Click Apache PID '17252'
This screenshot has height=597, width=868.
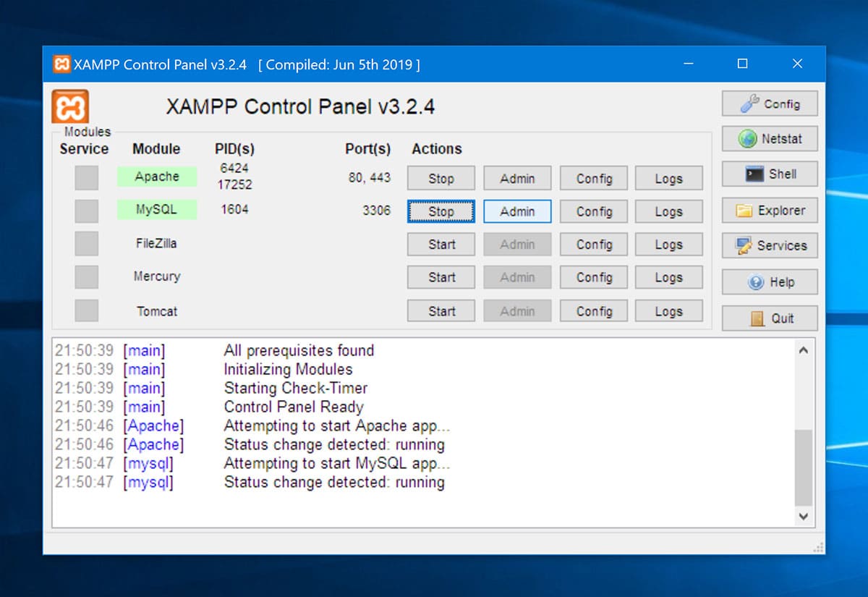coord(235,184)
